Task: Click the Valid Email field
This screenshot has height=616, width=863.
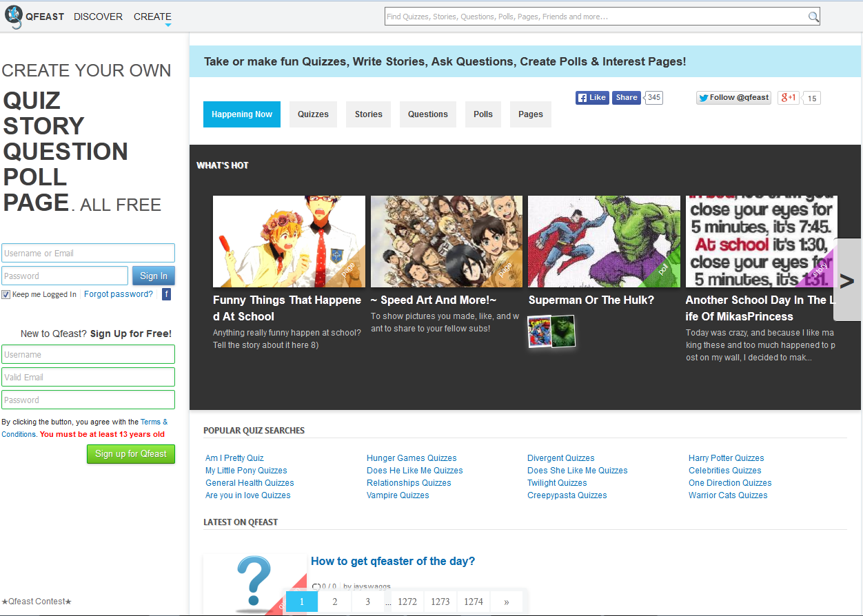Action: pyautogui.click(x=88, y=377)
